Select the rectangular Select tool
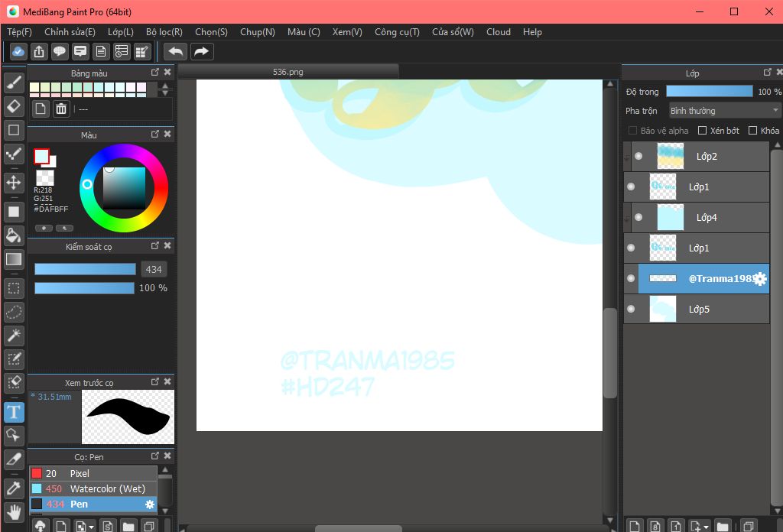Image resolution: width=783 pixels, height=532 pixels. pyautogui.click(x=14, y=288)
